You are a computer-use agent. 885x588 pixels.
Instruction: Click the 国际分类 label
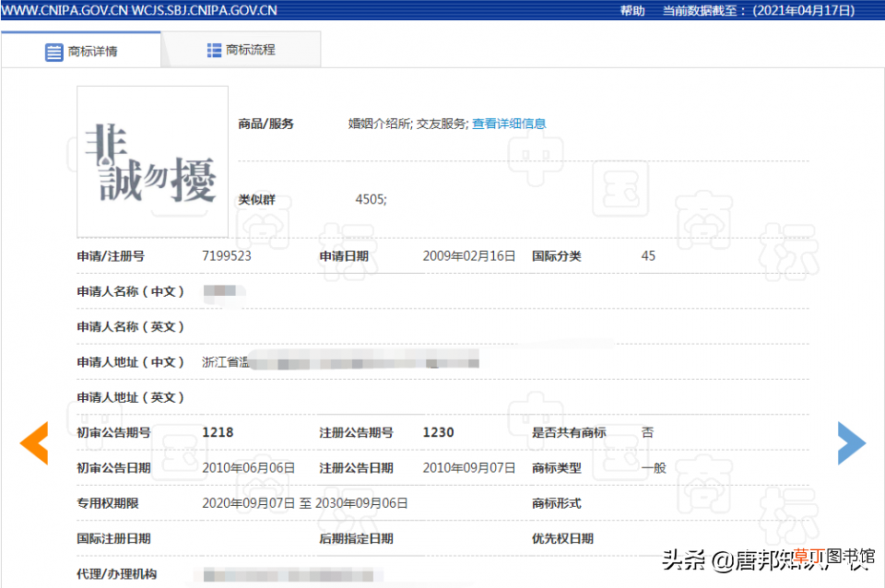(x=557, y=256)
